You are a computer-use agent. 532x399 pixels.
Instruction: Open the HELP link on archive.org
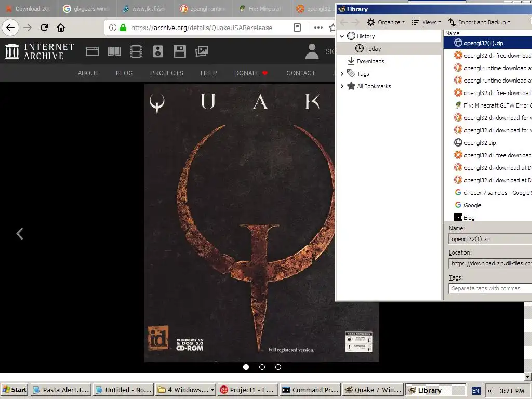click(209, 73)
